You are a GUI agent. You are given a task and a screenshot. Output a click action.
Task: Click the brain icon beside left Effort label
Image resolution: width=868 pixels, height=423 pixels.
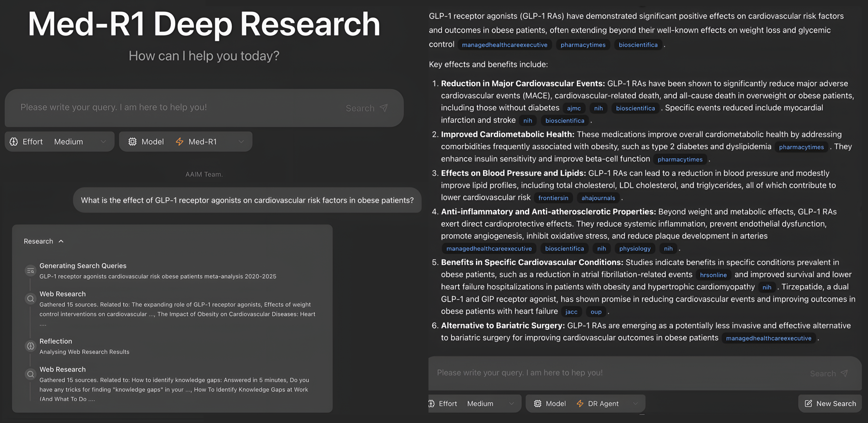point(14,142)
